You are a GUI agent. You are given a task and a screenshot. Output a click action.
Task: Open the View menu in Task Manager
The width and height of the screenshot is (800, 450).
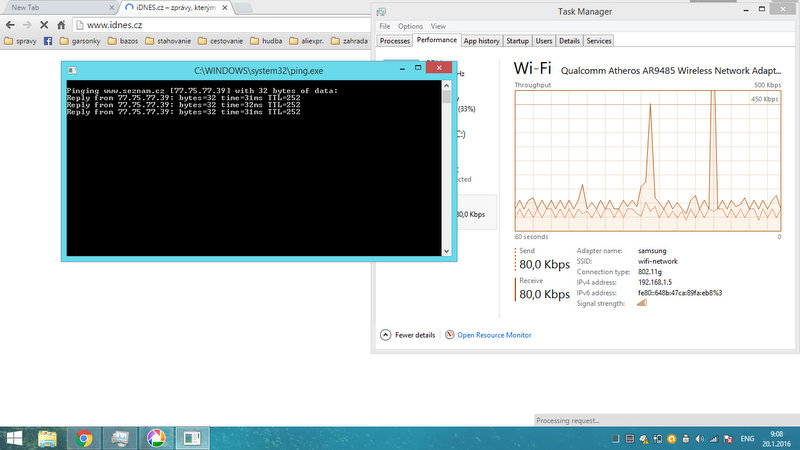(438, 26)
